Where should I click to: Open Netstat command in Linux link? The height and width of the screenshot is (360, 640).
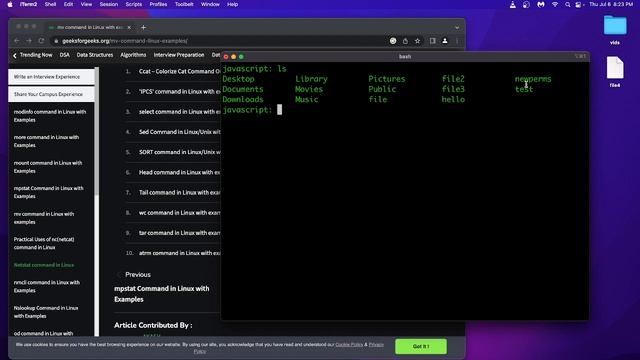pos(44,265)
